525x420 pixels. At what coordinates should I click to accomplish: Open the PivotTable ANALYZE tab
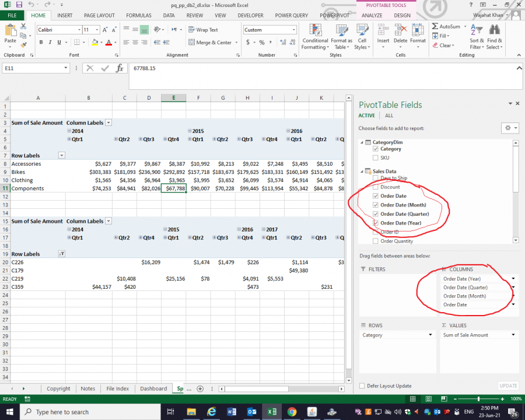coord(372,15)
